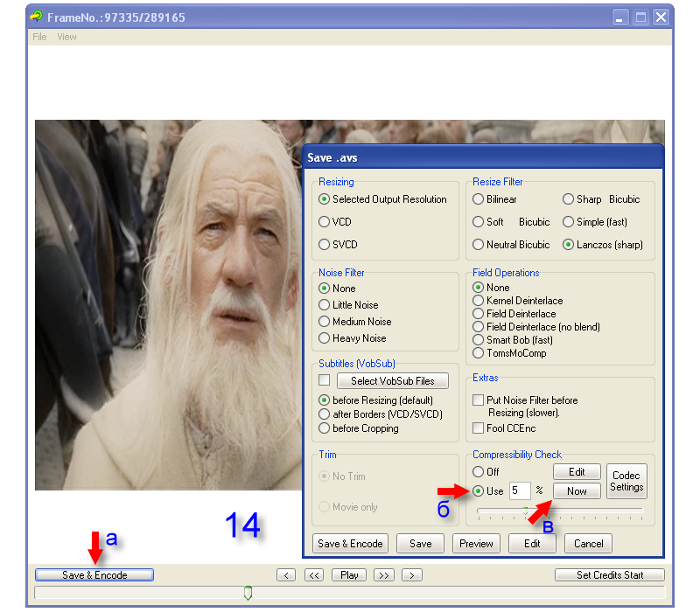Choose the Heavy Noise filter
Screen dimensions: 700x612
coord(353,338)
